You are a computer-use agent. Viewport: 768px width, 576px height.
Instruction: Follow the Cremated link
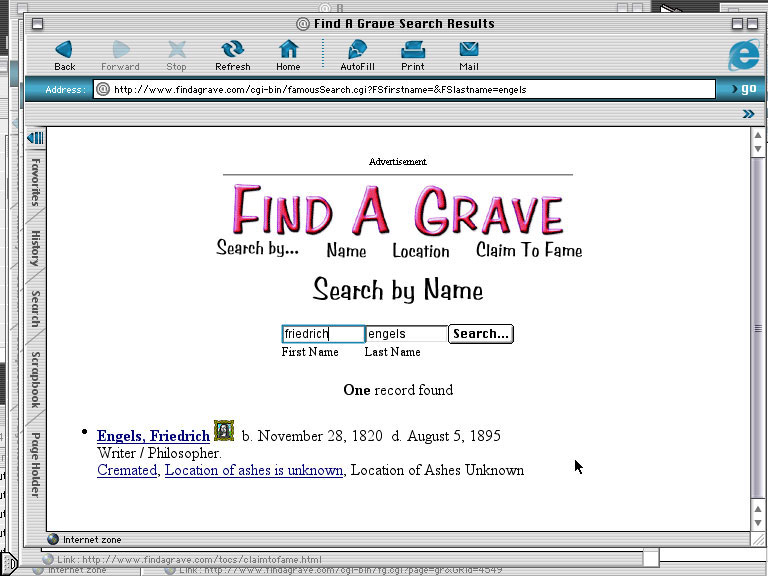pyautogui.click(x=127, y=470)
